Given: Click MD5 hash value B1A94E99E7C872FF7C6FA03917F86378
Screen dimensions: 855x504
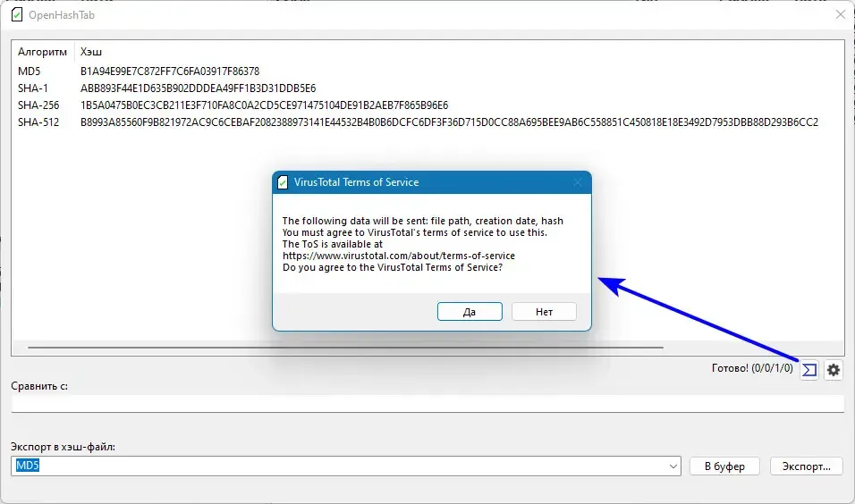Looking at the screenshot, I should [x=170, y=71].
